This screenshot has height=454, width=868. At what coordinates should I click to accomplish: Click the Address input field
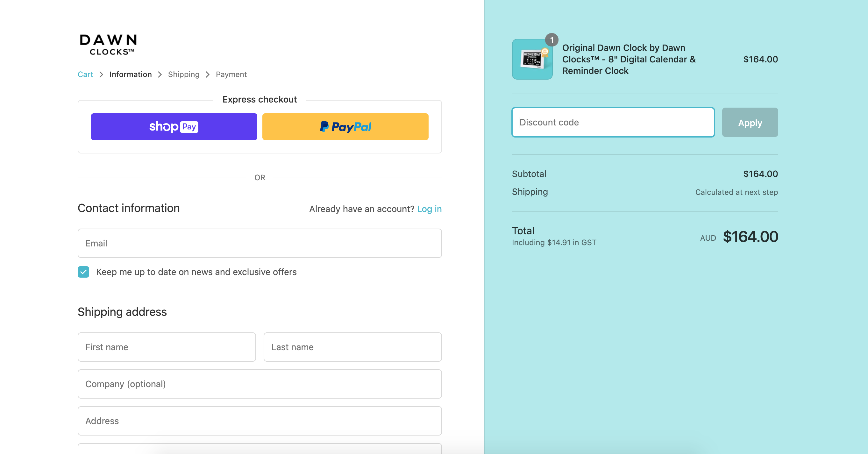(260, 421)
